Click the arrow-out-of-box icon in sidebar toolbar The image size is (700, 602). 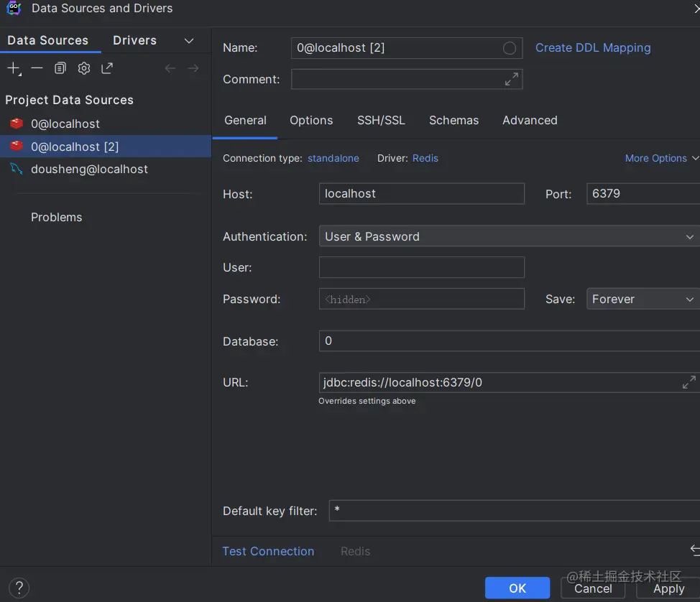coord(107,68)
